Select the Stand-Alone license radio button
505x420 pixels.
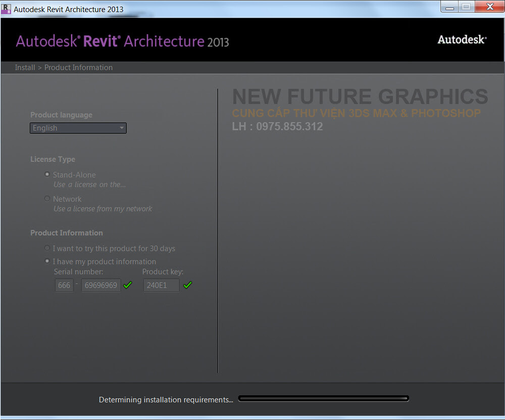coord(47,175)
